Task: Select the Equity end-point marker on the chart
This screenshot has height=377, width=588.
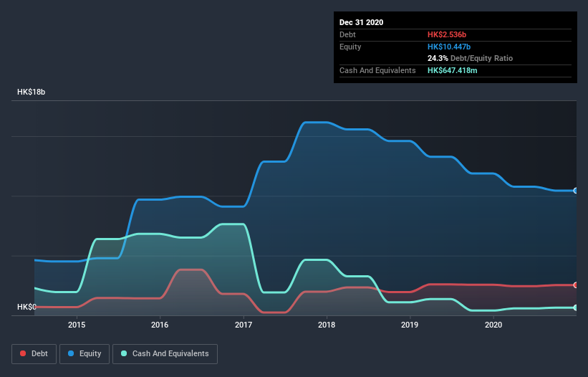Action: tap(576, 191)
